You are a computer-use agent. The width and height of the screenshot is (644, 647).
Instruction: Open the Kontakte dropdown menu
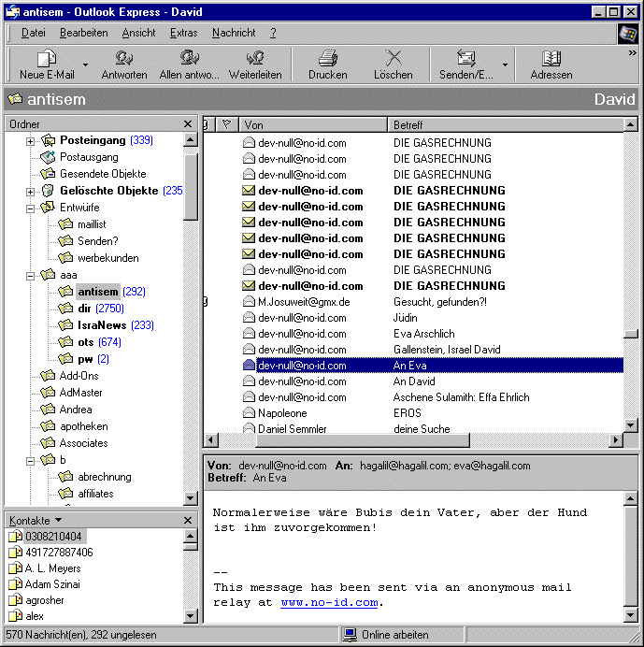tap(58, 520)
